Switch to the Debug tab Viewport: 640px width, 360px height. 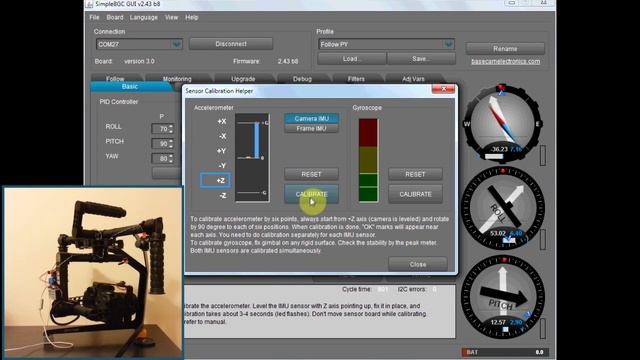302,78
